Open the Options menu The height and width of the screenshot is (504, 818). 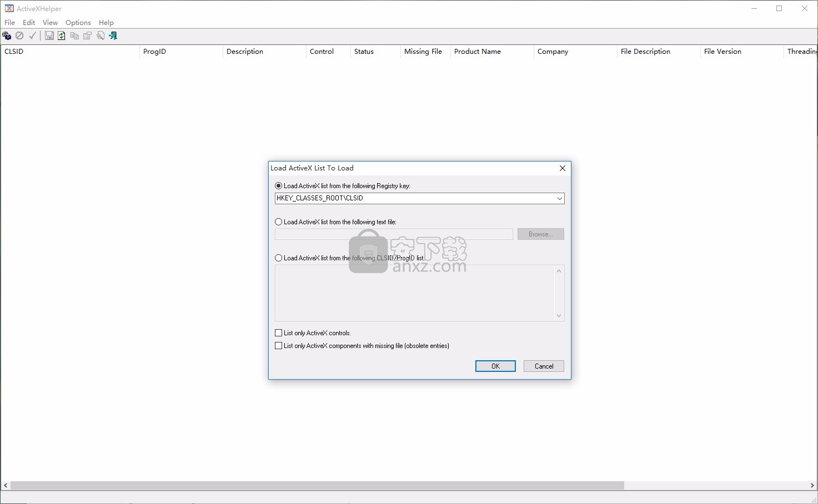click(78, 23)
